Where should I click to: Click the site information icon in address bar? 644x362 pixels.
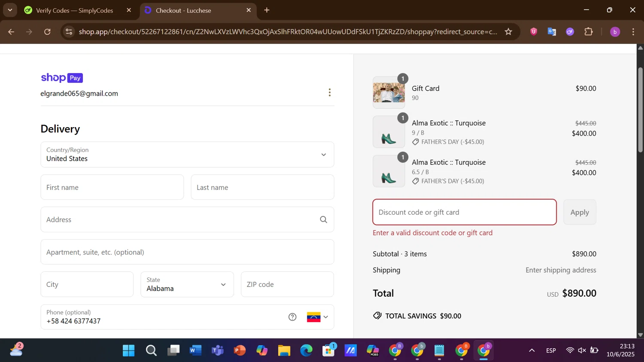click(x=69, y=32)
